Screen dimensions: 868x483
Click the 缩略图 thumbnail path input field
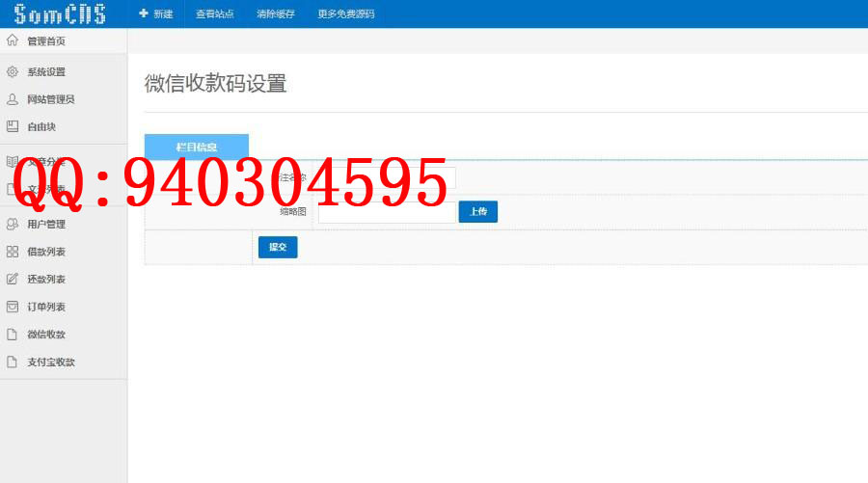coord(386,212)
